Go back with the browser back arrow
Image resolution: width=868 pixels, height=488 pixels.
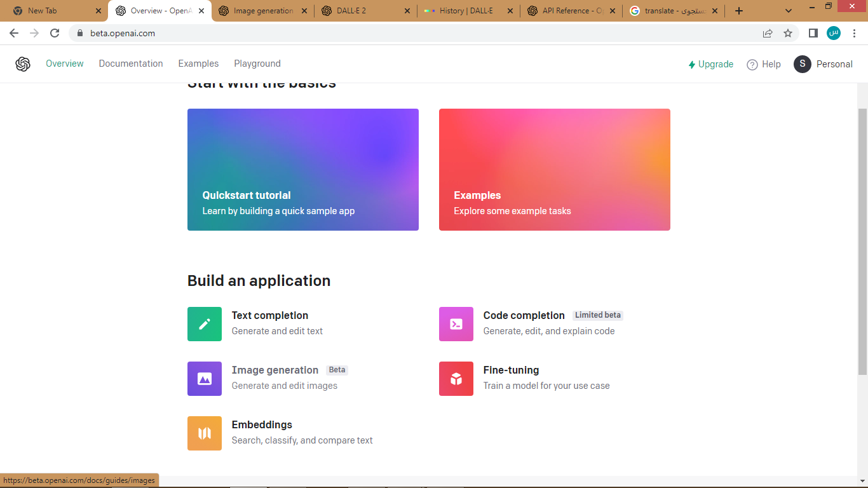14,33
